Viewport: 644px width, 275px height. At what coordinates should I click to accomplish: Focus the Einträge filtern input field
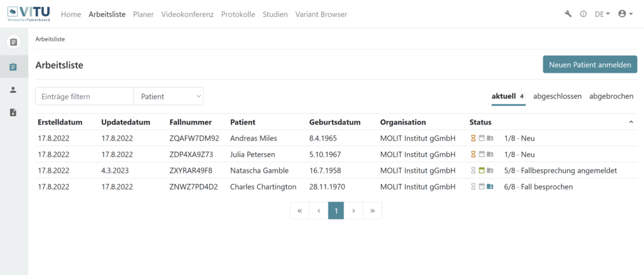tap(85, 96)
